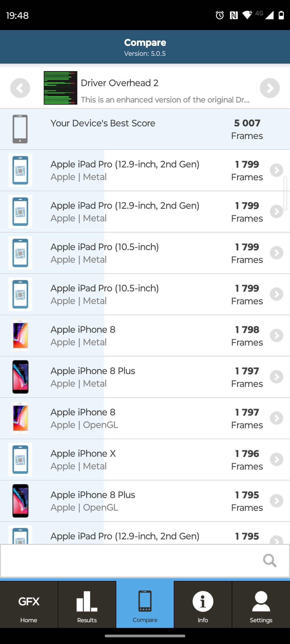Screen dimensions: 290x644
Task: Expand iPhone 8 OpenGL result chevron
Action: click(x=277, y=418)
